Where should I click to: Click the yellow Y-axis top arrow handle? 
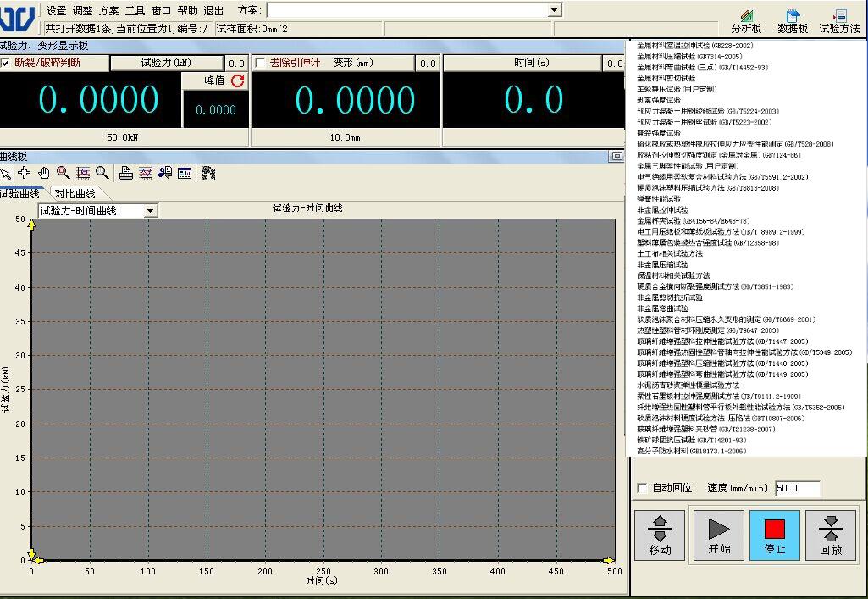[x=31, y=225]
